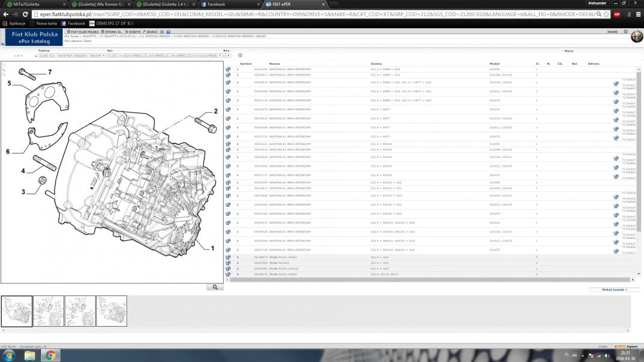Click the info icon beside BRAND
Screen dimensions: 644x362
[x=625, y=32]
